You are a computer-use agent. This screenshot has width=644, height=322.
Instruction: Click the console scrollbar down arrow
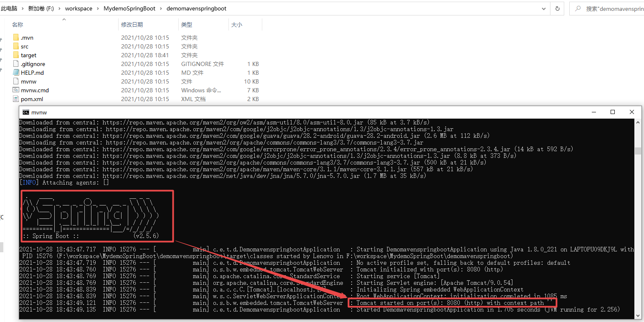click(638, 316)
